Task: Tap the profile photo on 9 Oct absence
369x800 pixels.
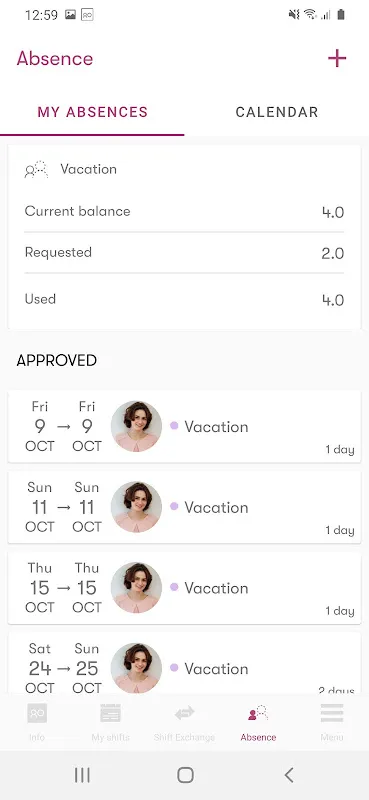Action: [136, 427]
